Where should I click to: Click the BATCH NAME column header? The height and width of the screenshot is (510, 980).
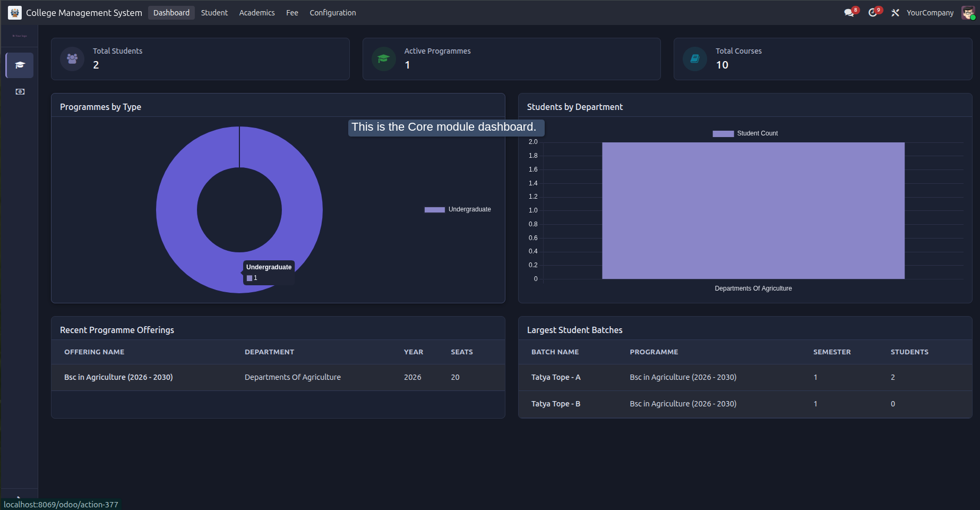pyautogui.click(x=555, y=352)
